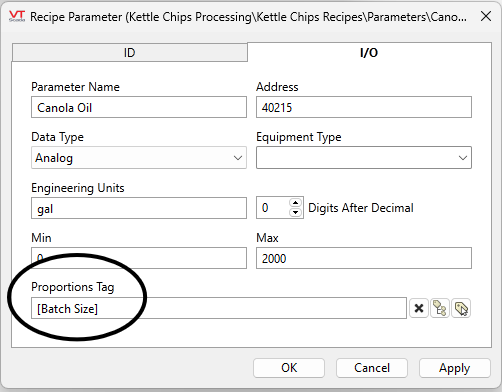Increase Digits After Decimal with up arrow
502x392 pixels.
[x=295, y=203]
